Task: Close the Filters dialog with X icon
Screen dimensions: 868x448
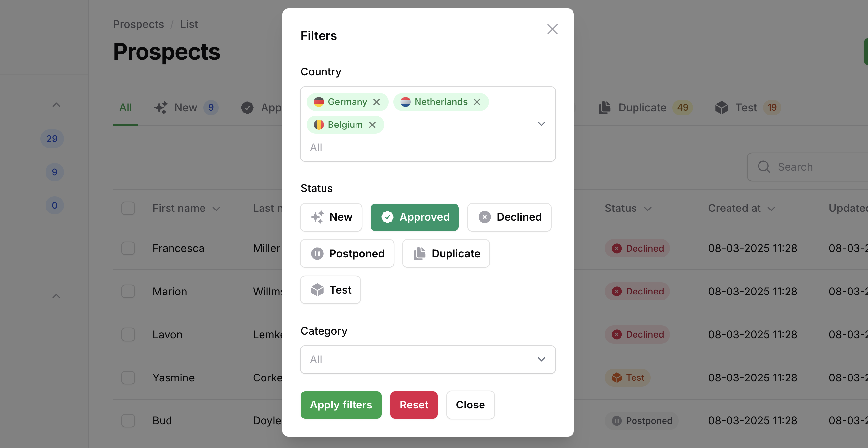Action: click(x=552, y=29)
